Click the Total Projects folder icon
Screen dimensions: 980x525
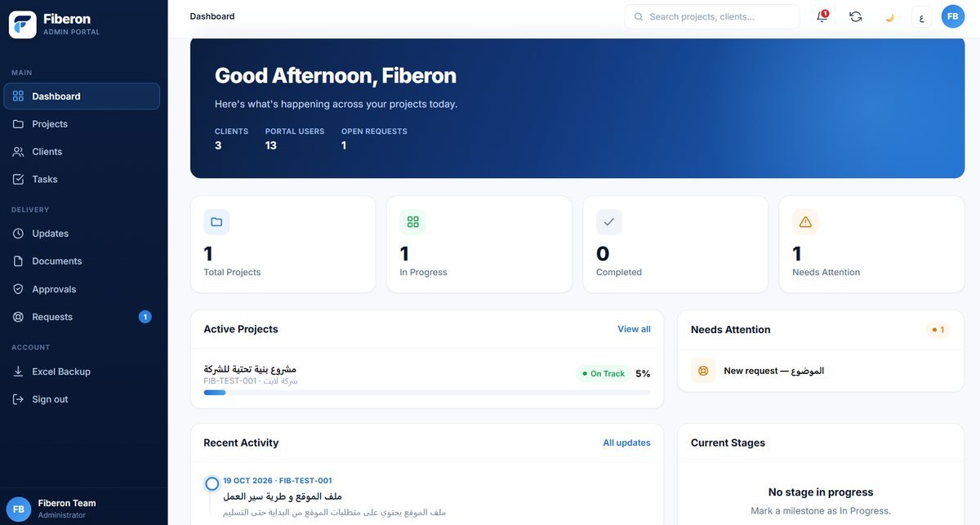tap(216, 222)
